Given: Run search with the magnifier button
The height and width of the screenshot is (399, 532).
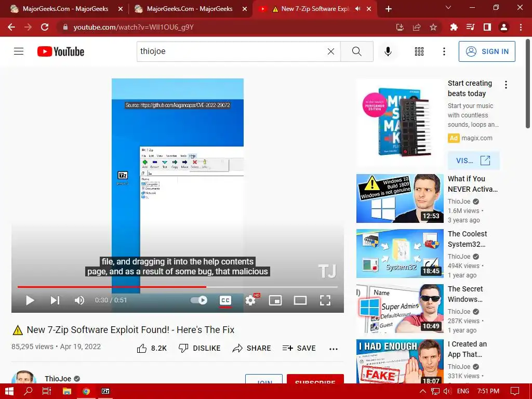Looking at the screenshot, I should tap(356, 51).
